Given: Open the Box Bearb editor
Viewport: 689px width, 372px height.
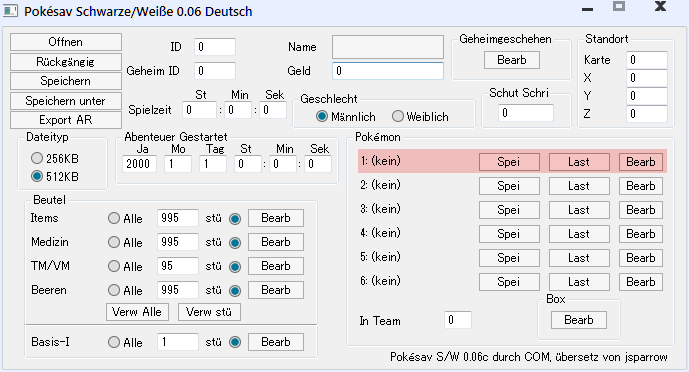Looking at the screenshot, I should point(579,320).
